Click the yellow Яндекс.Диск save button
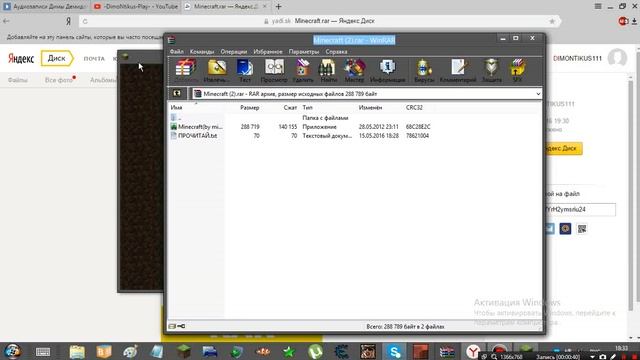The width and height of the screenshot is (640, 360). point(563,149)
